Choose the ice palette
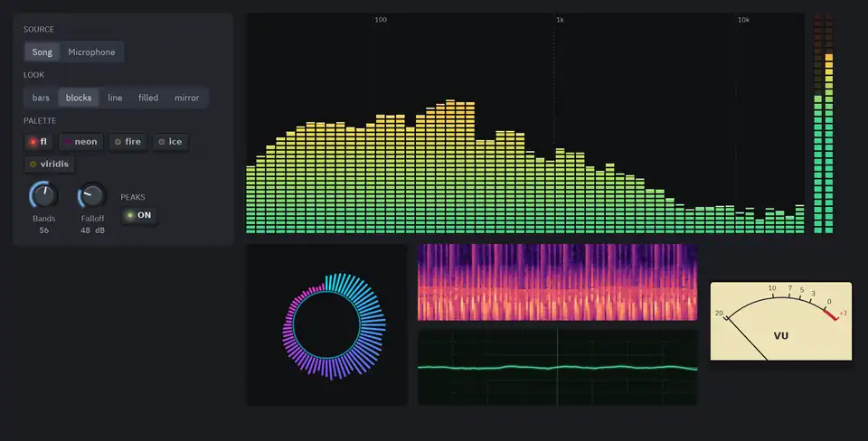The image size is (868, 441). point(170,142)
